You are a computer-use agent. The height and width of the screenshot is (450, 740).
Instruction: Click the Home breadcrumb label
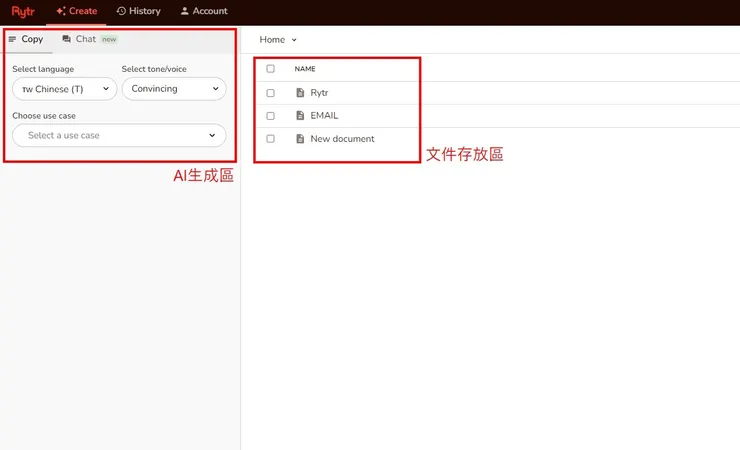point(272,40)
